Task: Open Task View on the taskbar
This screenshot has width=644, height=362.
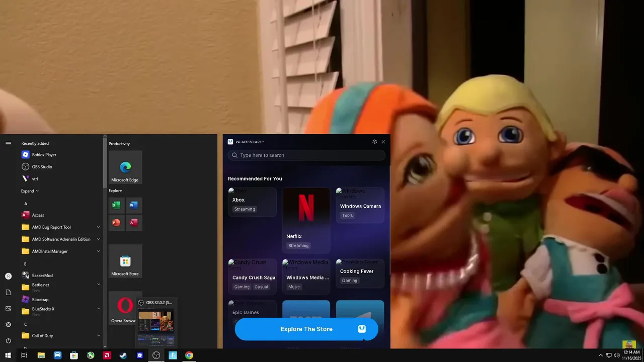Action: click(x=24, y=355)
